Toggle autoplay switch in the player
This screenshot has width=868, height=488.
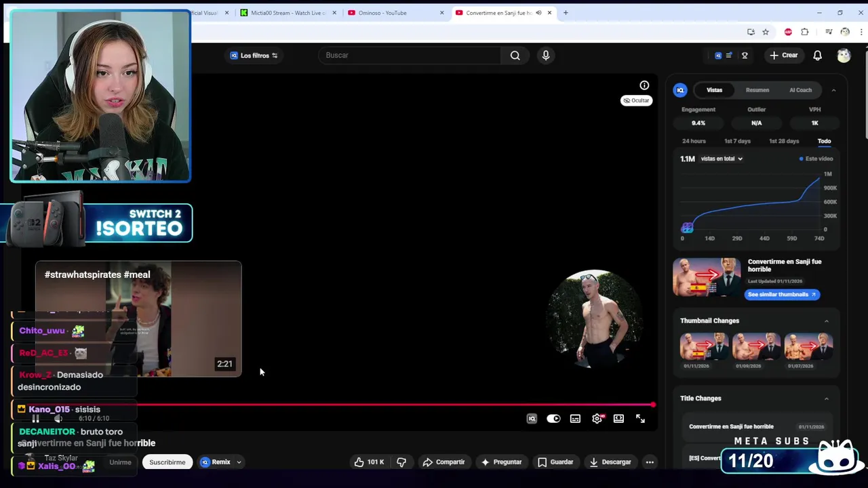click(x=553, y=419)
